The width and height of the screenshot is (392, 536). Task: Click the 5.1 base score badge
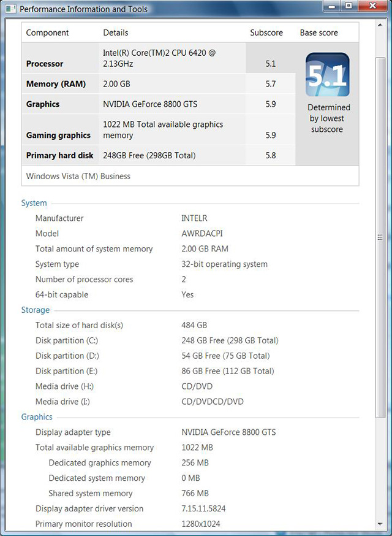tap(327, 75)
